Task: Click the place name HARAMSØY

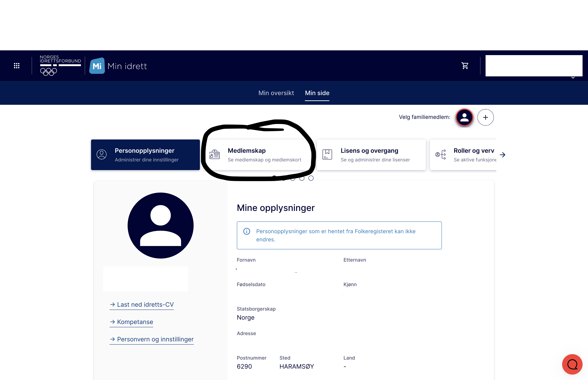Action: point(297,366)
